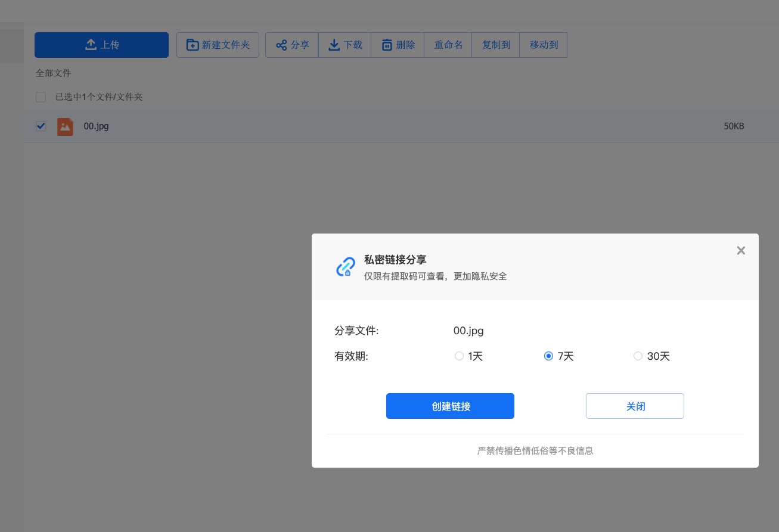Choose the 30天 validity period
The height and width of the screenshot is (532, 779).
tap(638, 356)
